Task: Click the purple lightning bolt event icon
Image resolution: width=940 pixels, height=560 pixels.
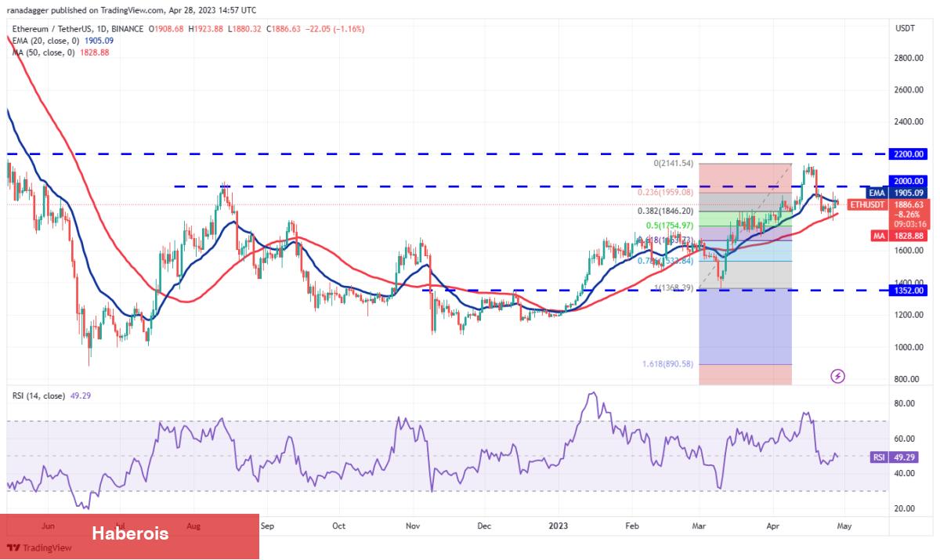Action: click(837, 377)
